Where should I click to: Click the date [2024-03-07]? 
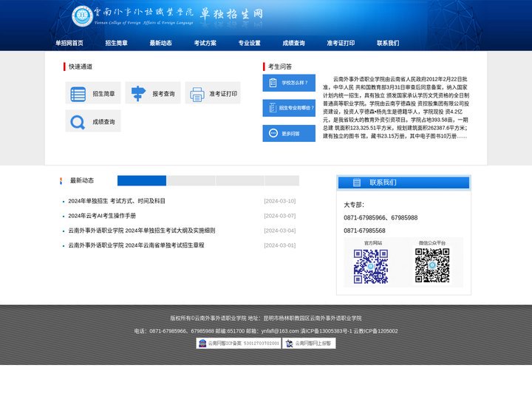pyautogui.click(x=280, y=216)
